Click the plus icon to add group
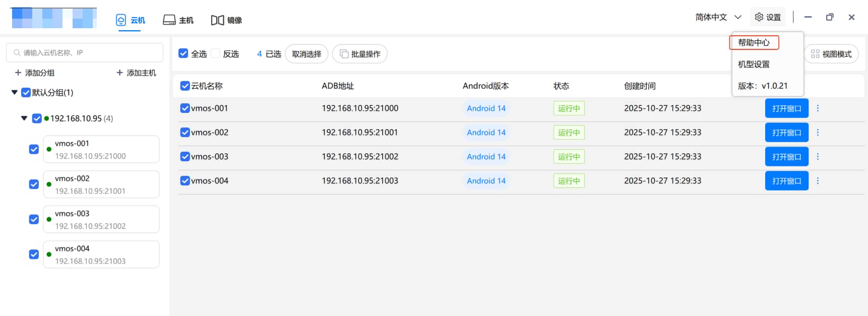This screenshot has height=316, width=868. point(18,73)
